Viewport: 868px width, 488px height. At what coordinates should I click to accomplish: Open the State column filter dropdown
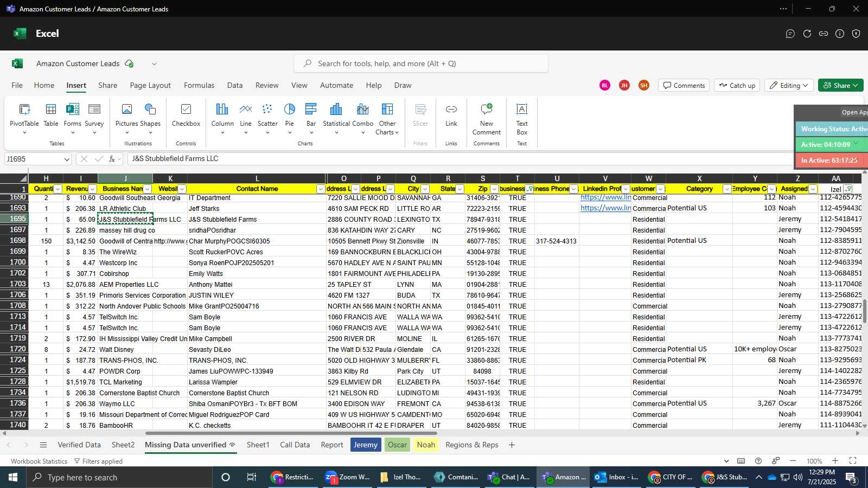[459, 189]
